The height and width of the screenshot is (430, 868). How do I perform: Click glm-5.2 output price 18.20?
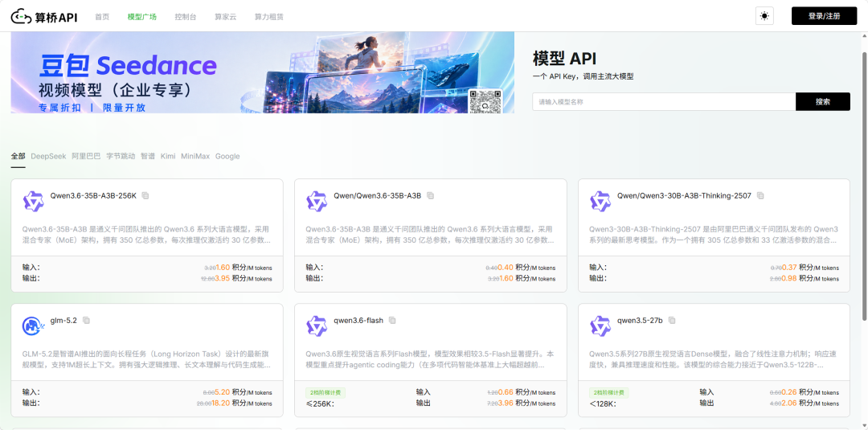pyautogui.click(x=221, y=403)
